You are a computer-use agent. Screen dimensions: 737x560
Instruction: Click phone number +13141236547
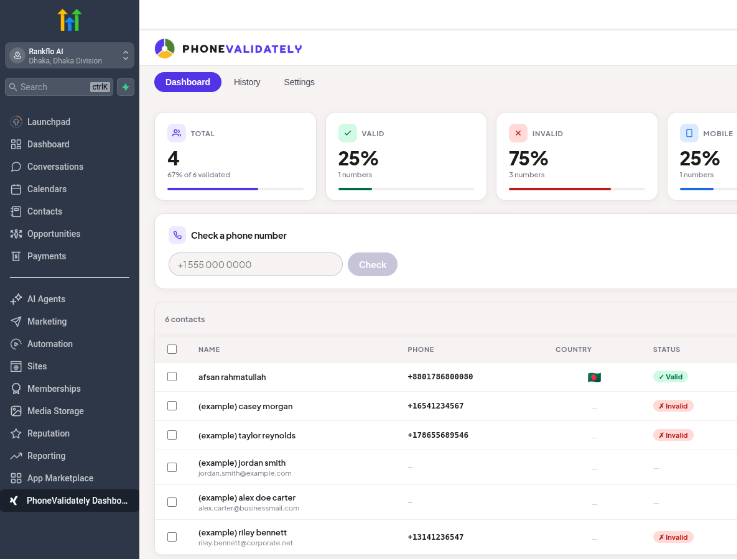pos(435,537)
